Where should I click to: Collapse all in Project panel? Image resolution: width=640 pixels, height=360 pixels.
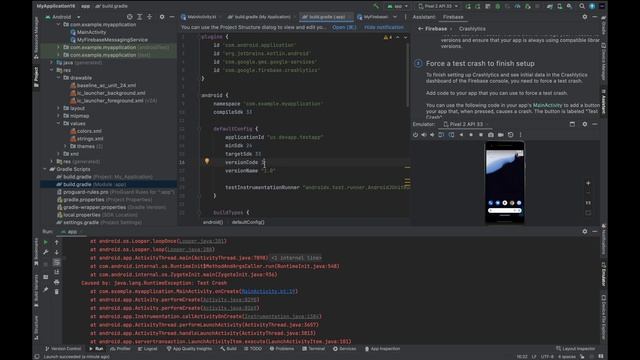coord(149,17)
